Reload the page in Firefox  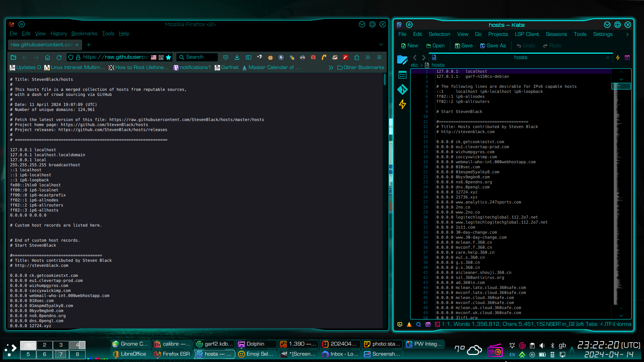59,57
